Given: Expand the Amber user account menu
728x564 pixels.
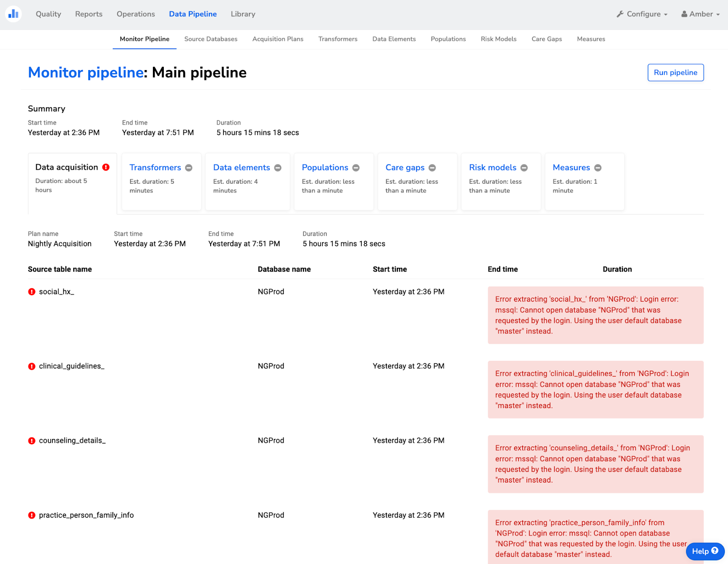Looking at the screenshot, I should tap(700, 14).
